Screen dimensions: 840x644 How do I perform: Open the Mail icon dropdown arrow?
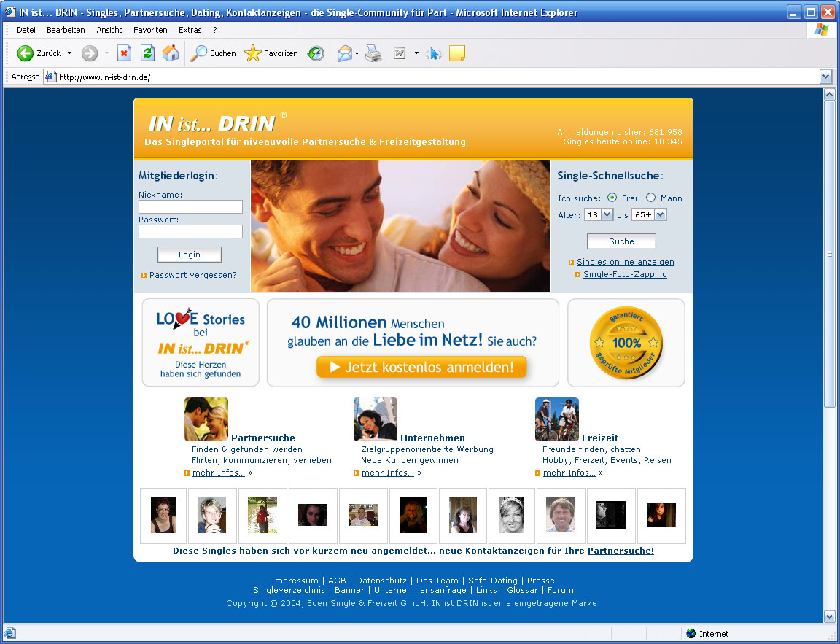(x=357, y=53)
